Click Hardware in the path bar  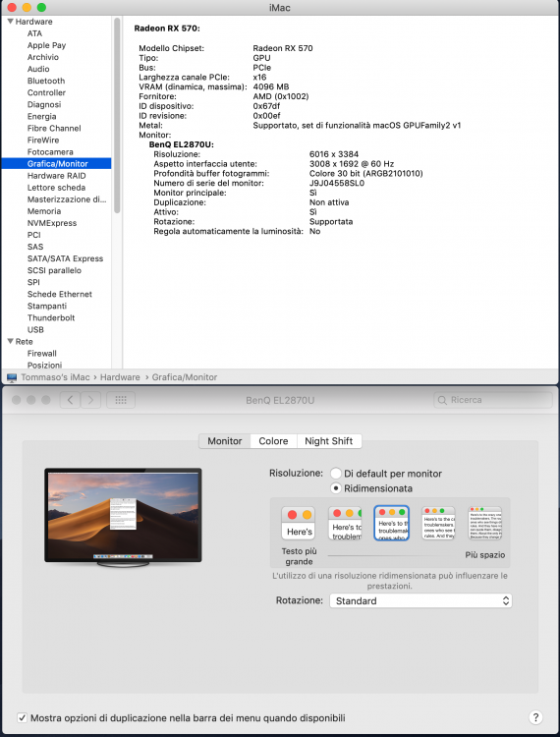pos(120,377)
